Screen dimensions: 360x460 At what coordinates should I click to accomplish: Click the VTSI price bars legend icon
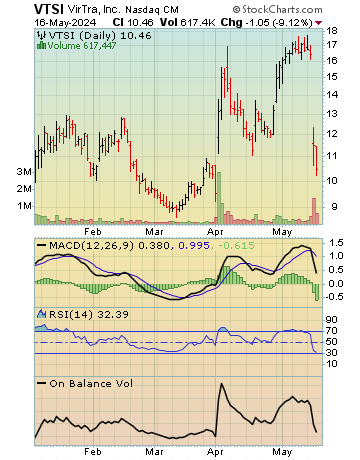[x=42, y=35]
